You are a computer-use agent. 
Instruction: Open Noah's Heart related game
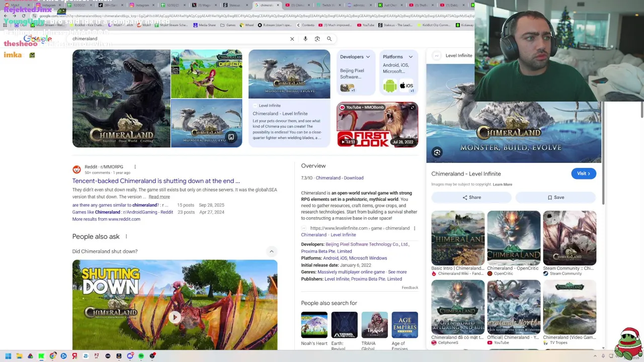314,329
